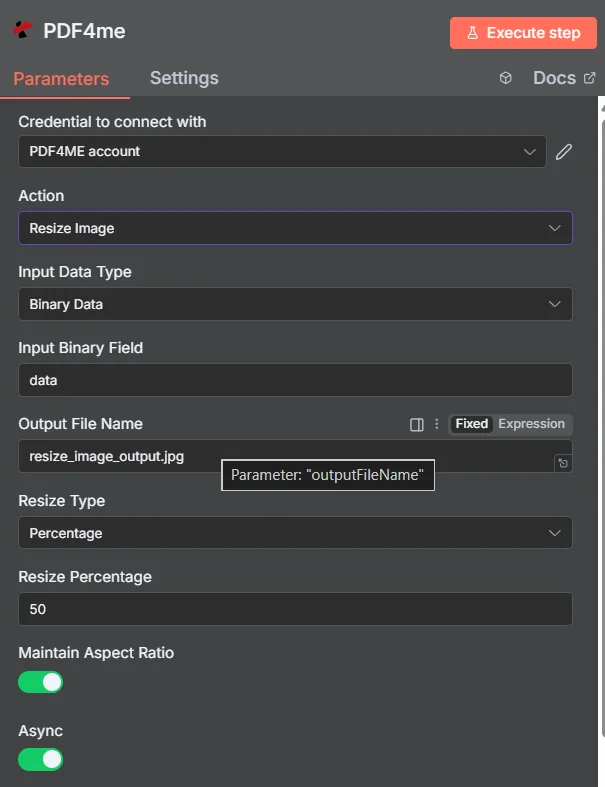Switch to the Settings tab
This screenshot has width=605, height=787.
tap(184, 78)
